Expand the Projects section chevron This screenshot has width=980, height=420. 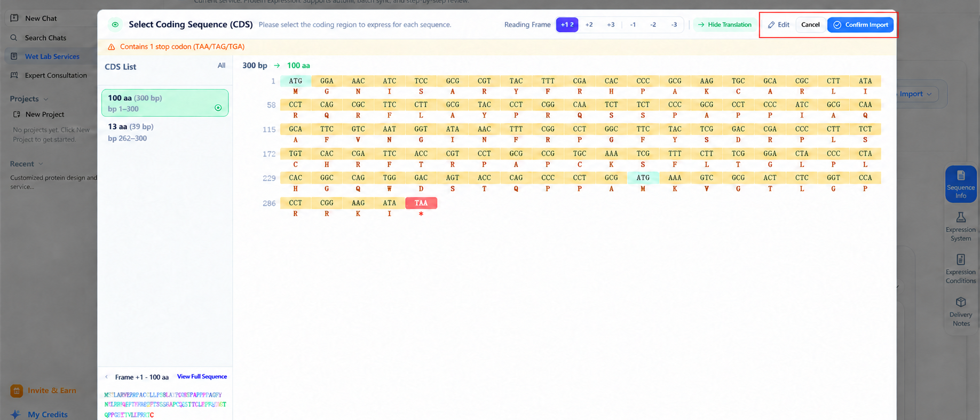click(x=45, y=99)
